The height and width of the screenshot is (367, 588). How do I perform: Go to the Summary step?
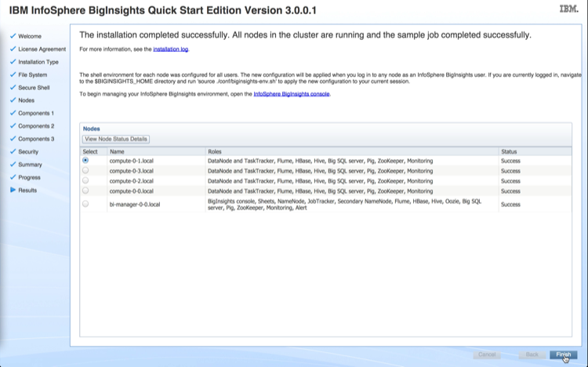[30, 165]
